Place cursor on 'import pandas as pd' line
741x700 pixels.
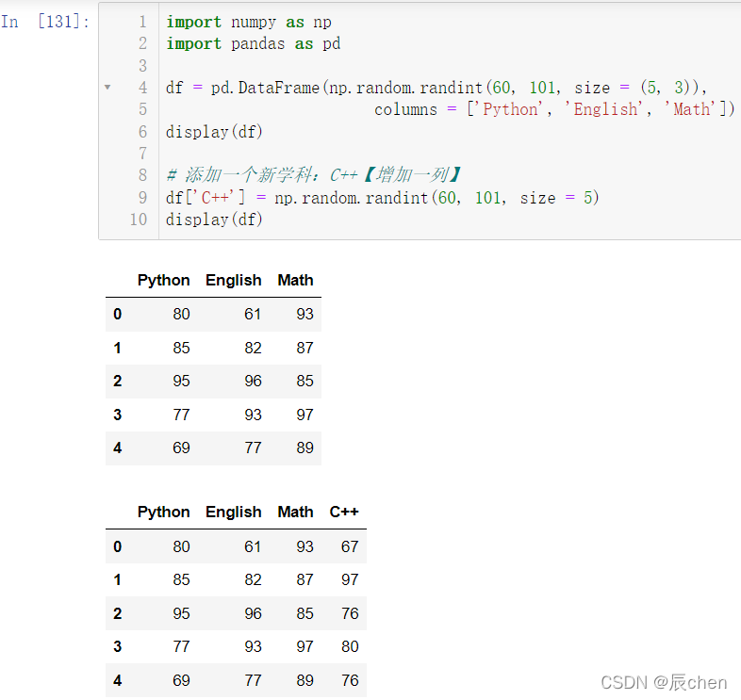pyautogui.click(x=253, y=44)
